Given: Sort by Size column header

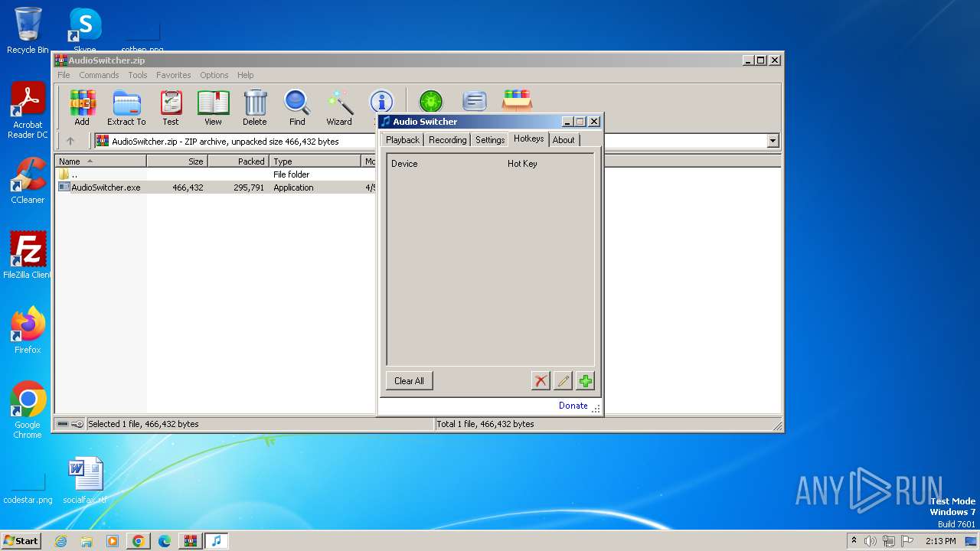Looking at the screenshot, I should point(178,161).
